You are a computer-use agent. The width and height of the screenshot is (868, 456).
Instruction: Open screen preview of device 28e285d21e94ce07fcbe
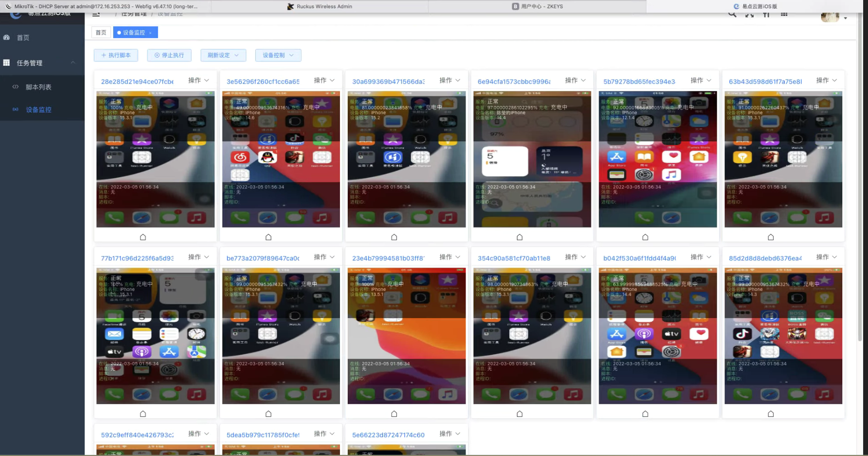pos(155,159)
